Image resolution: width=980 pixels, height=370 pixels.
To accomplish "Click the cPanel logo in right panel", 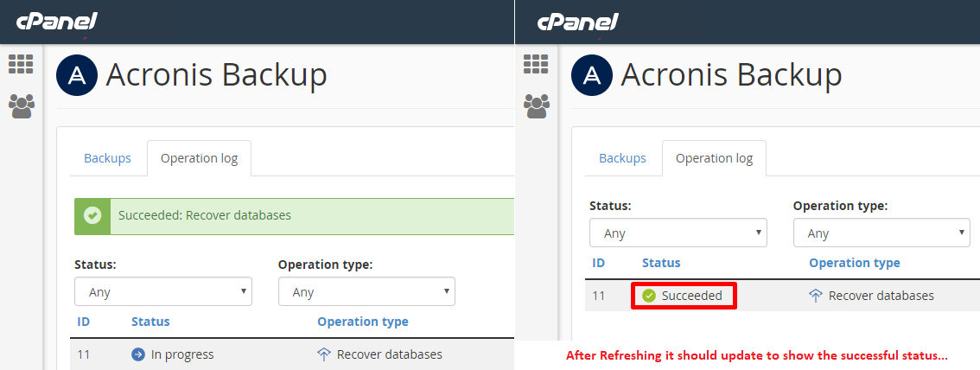I will tap(577, 22).
